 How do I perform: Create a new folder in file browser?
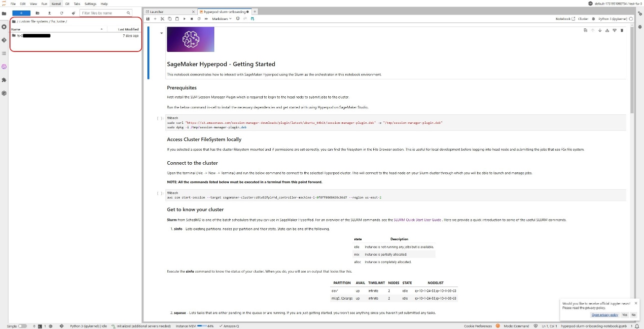coord(37,13)
